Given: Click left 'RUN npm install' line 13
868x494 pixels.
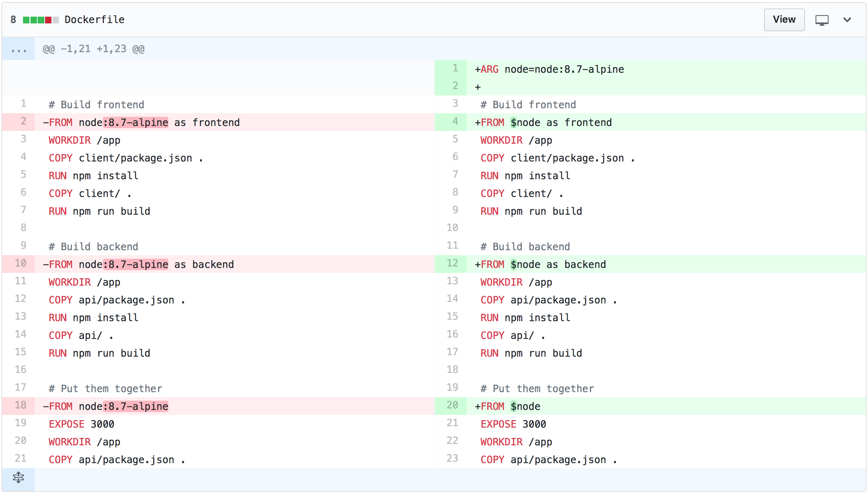Looking at the screenshot, I should pyautogui.click(x=94, y=318).
